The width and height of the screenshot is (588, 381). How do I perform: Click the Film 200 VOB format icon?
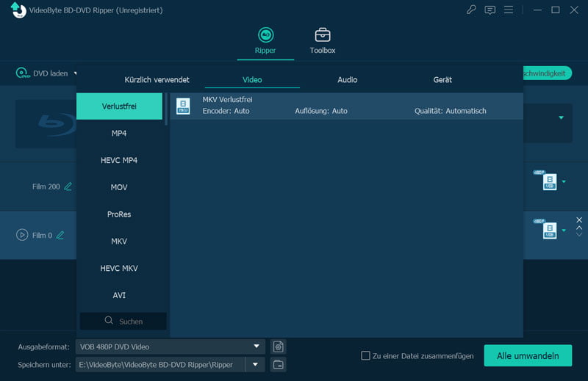[x=548, y=181]
